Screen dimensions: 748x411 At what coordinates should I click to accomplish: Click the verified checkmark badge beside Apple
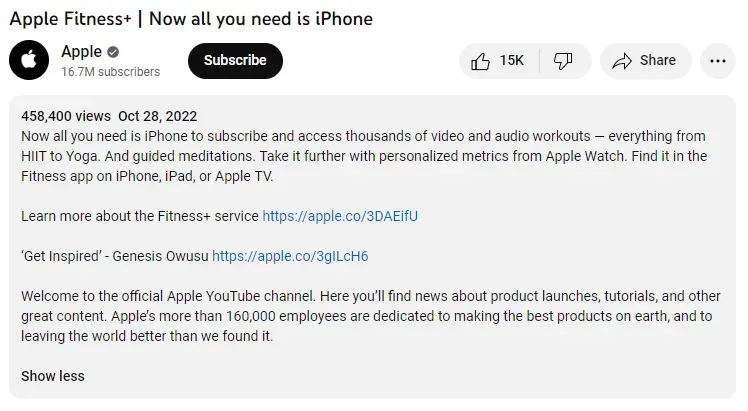coord(114,52)
